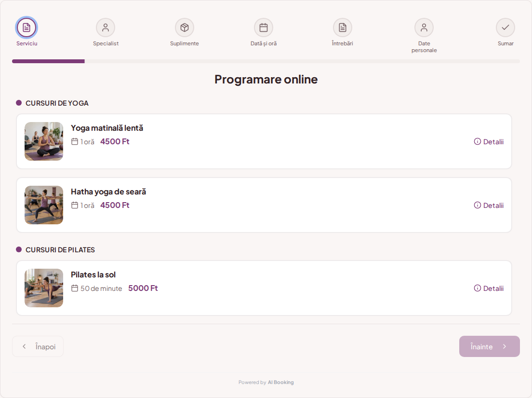Click the Înapoi back button

pos(38,346)
